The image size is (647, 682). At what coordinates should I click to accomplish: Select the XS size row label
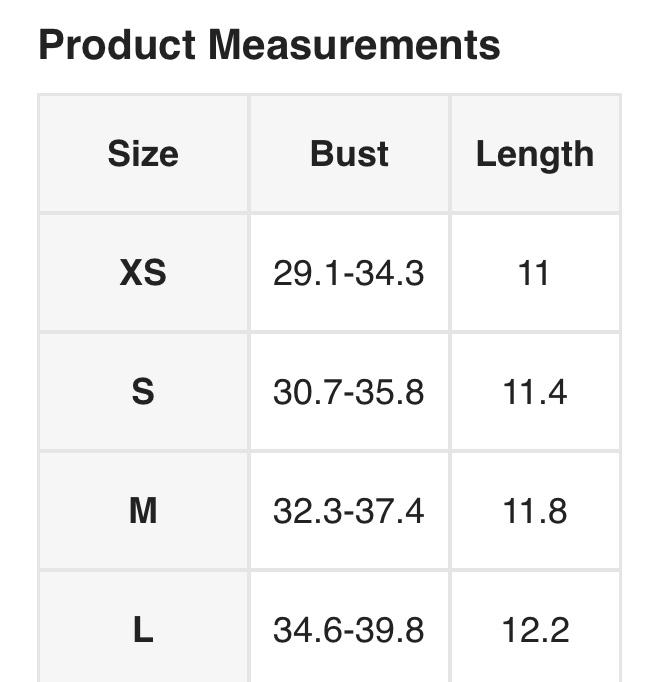pos(143,273)
